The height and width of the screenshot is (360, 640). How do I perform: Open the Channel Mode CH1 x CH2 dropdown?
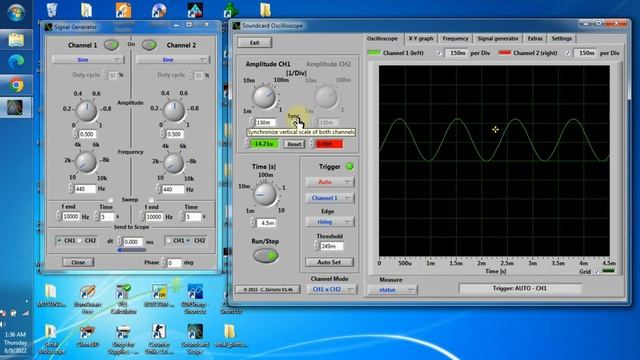pos(331,289)
